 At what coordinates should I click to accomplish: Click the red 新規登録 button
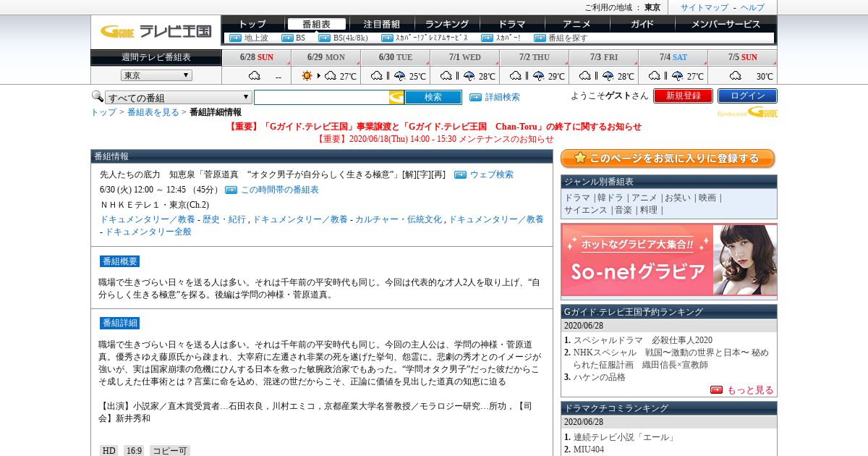(x=684, y=96)
